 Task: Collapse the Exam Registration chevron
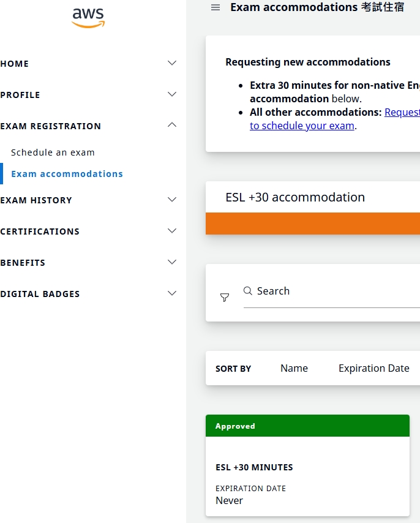coord(172,126)
